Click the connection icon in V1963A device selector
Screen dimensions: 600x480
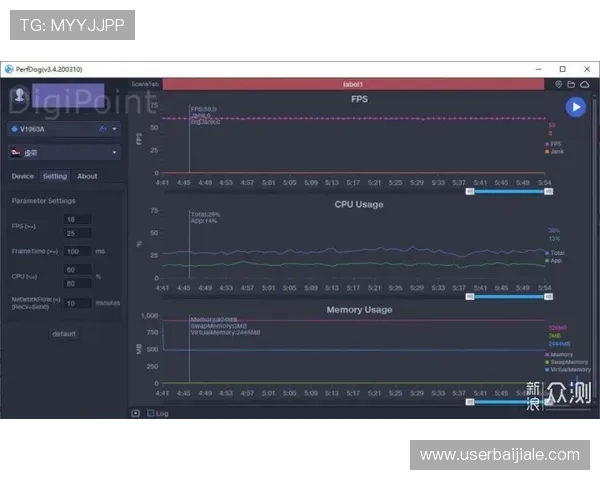101,129
